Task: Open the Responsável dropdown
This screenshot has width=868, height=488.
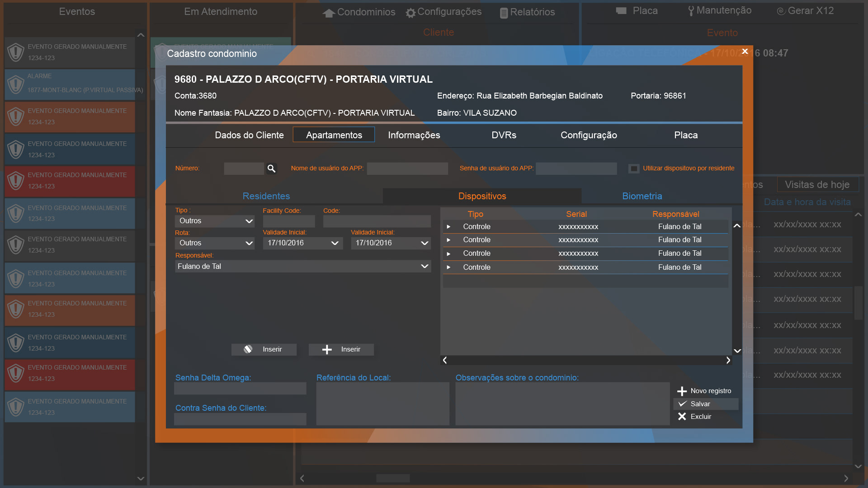Action: (303, 267)
